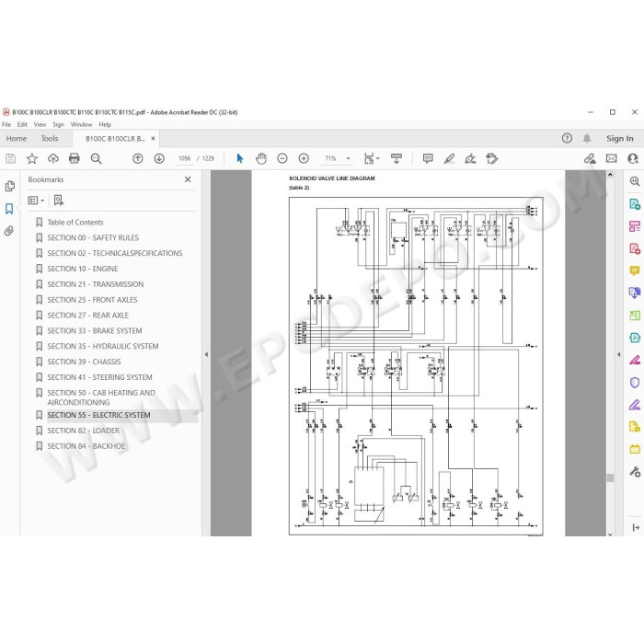Open the zoom level dropdown
644x644 pixels.
348,158
